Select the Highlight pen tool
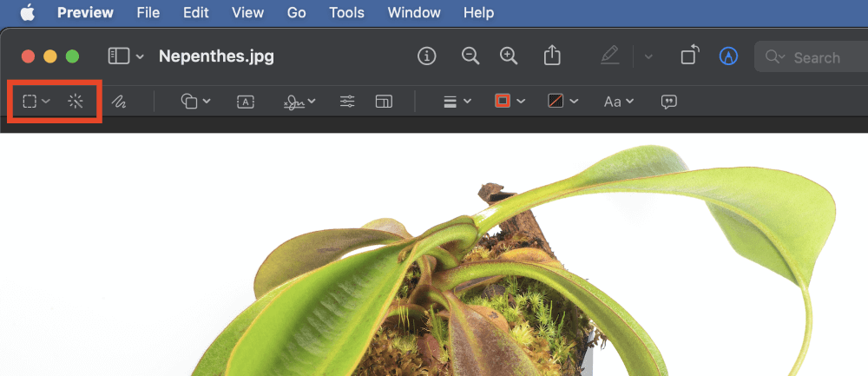Image resolution: width=868 pixels, height=376 pixels. [609, 56]
